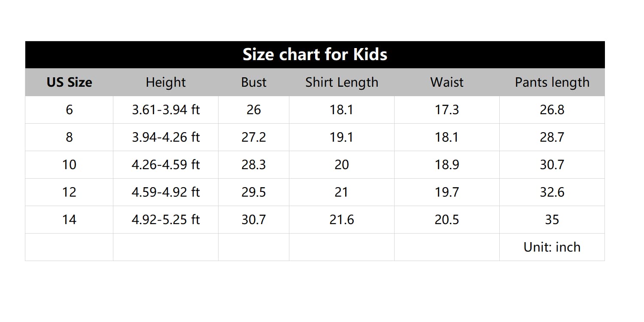Click pants length value 35
Viewport: 644px width, 322px height.
point(552,220)
